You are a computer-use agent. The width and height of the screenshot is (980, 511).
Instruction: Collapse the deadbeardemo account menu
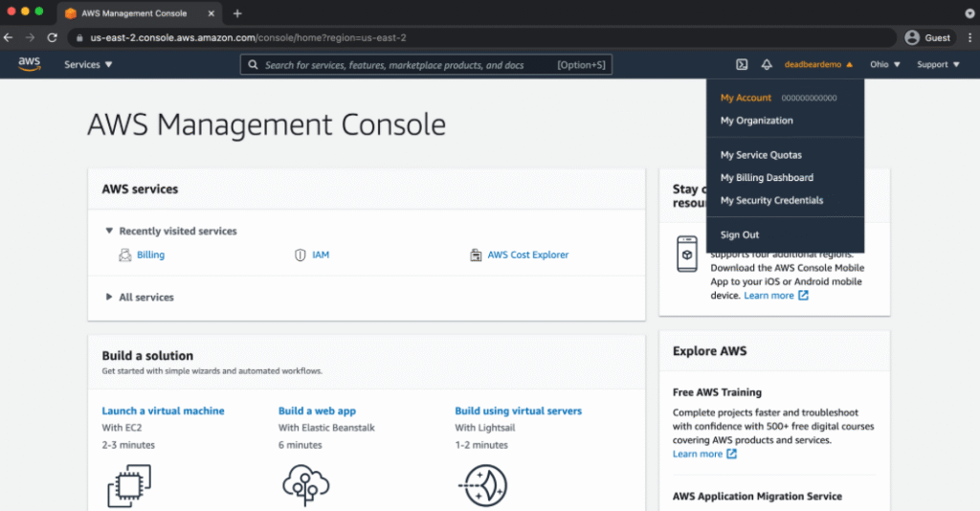click(818, 64)
